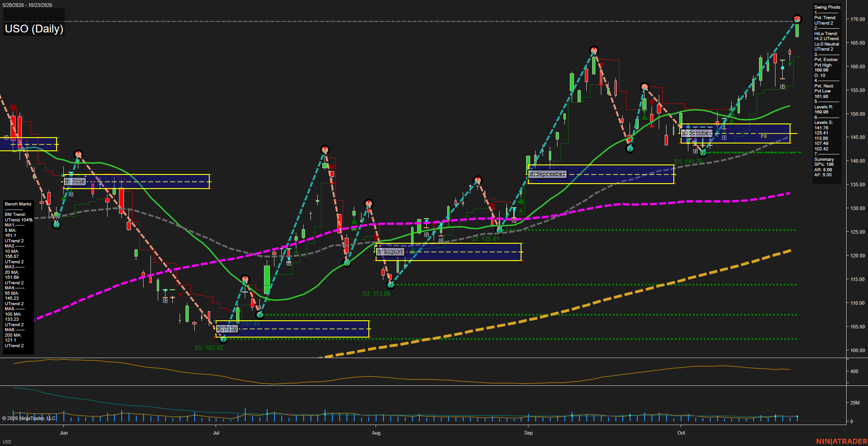Click the date range 5/20/2026 - 10/23/2026
Screen dimensions: 868x446
pyautogui.click(x=27, y=5)
